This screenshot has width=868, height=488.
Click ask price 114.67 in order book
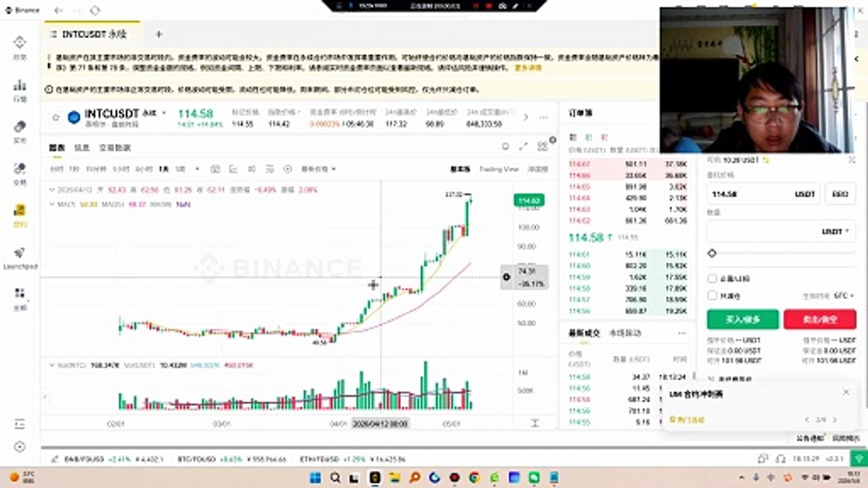coord(580,164)
